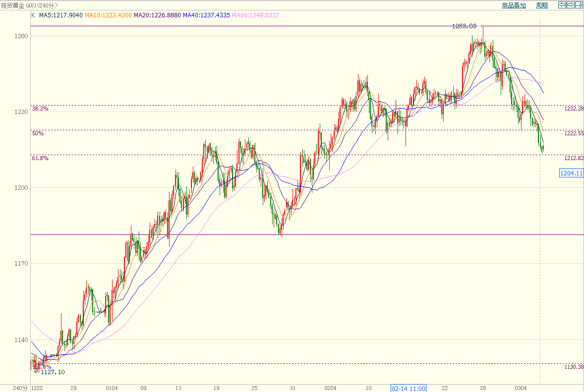Click the right arrow navigation icon

point(570,5)
